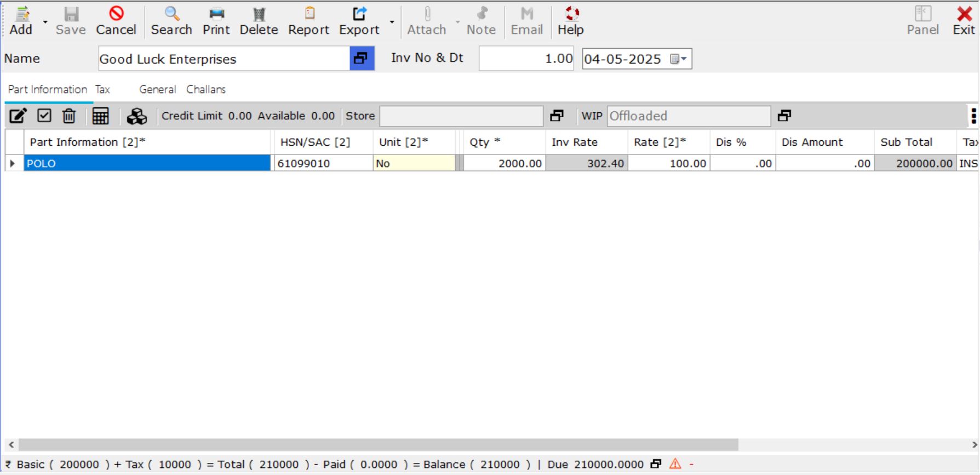
Task: Open the calculator icon in grid toolbar
Action: (100, 116)
